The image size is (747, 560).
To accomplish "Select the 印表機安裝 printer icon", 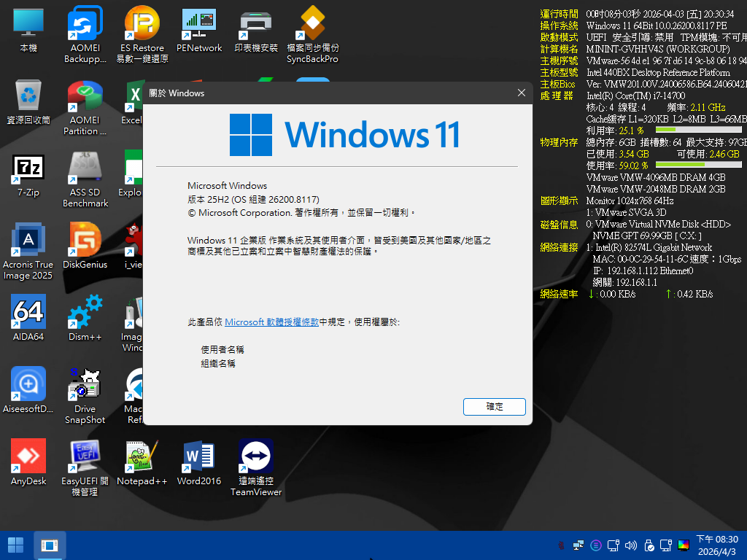I will [256, 26].
